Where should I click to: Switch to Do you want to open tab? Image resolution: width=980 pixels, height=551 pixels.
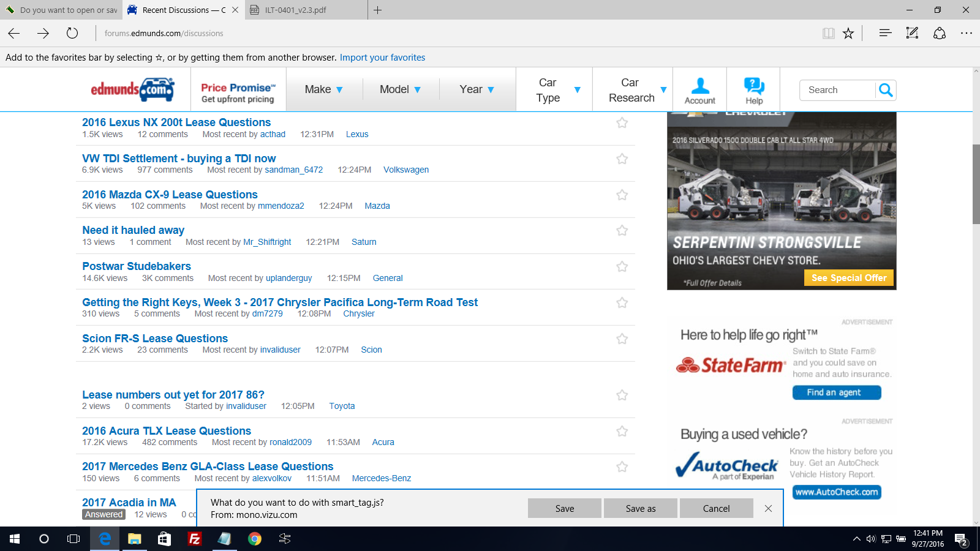(61, 10)
